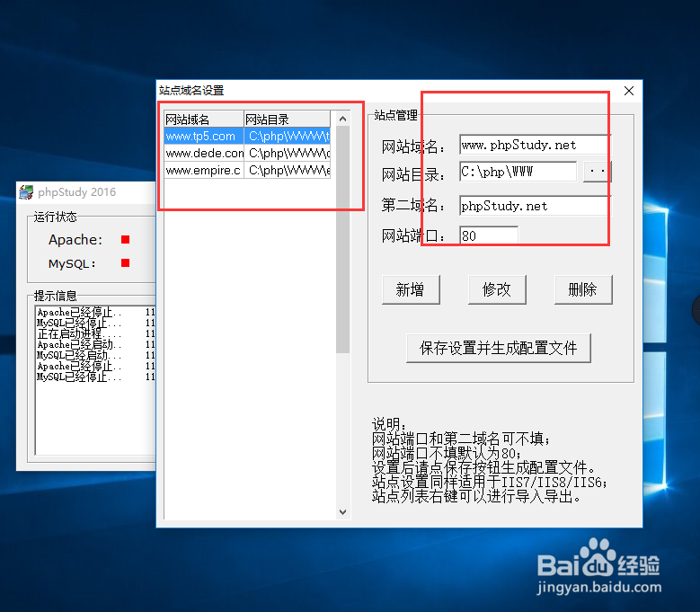Click 保存设置并生成配置文件 button

point(498,348)
